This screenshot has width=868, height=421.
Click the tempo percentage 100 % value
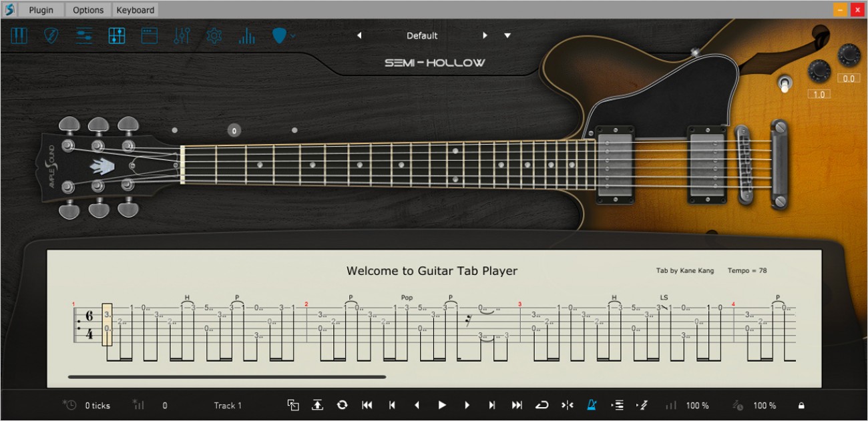pyautogui.click(x=765, y=406)
